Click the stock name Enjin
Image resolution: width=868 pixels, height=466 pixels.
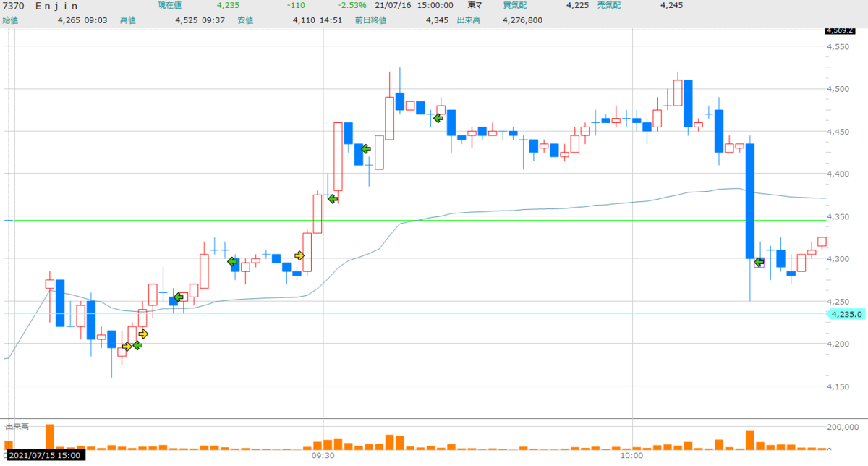click(57, 6)
